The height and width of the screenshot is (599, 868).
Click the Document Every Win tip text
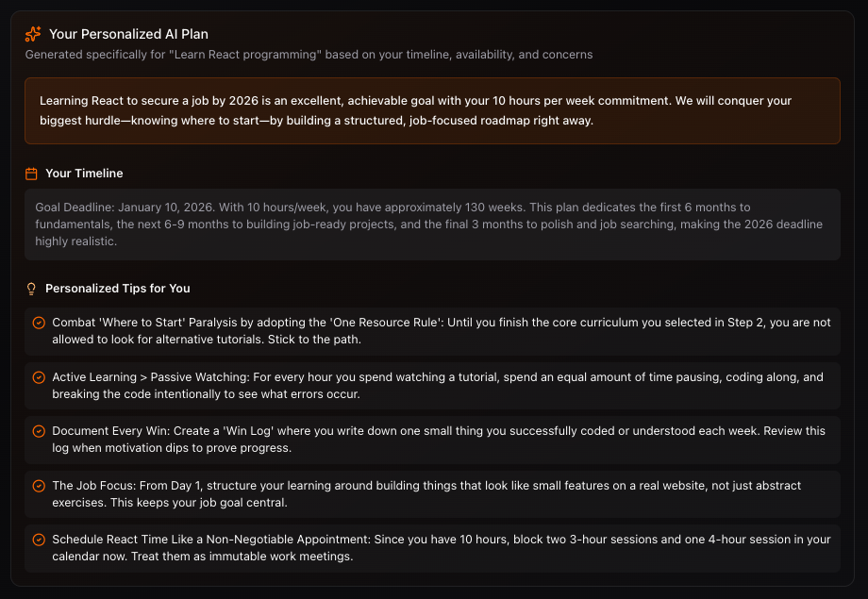[438, 439]
